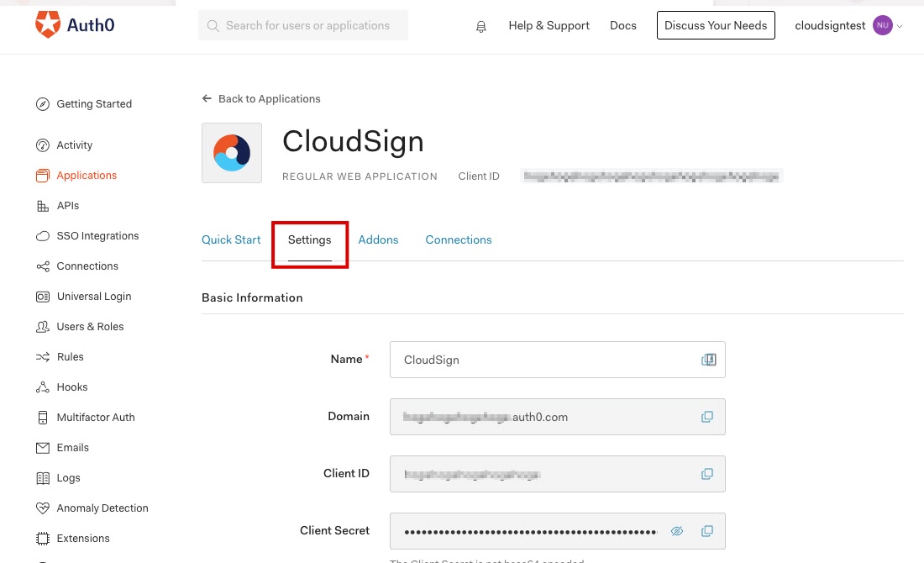Click the Getting Started compass icon
The height and width of the screenshot is (563, 924).
pyautogui.click(x=43, y=104)
